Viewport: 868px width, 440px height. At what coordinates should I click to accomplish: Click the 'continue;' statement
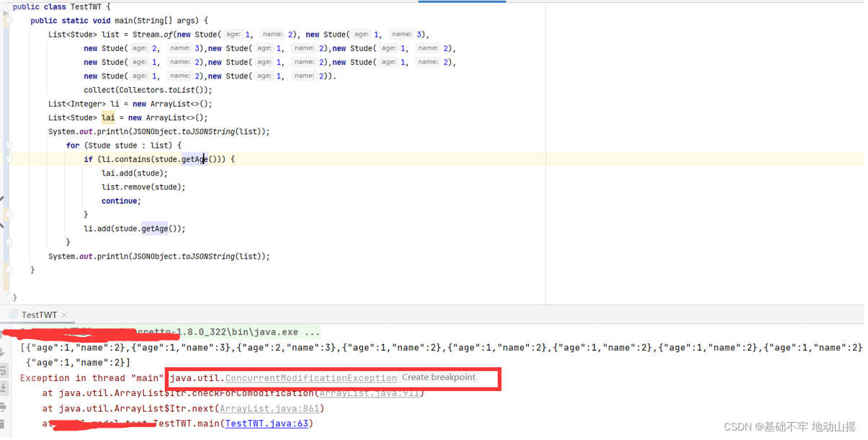click(121, 201)
